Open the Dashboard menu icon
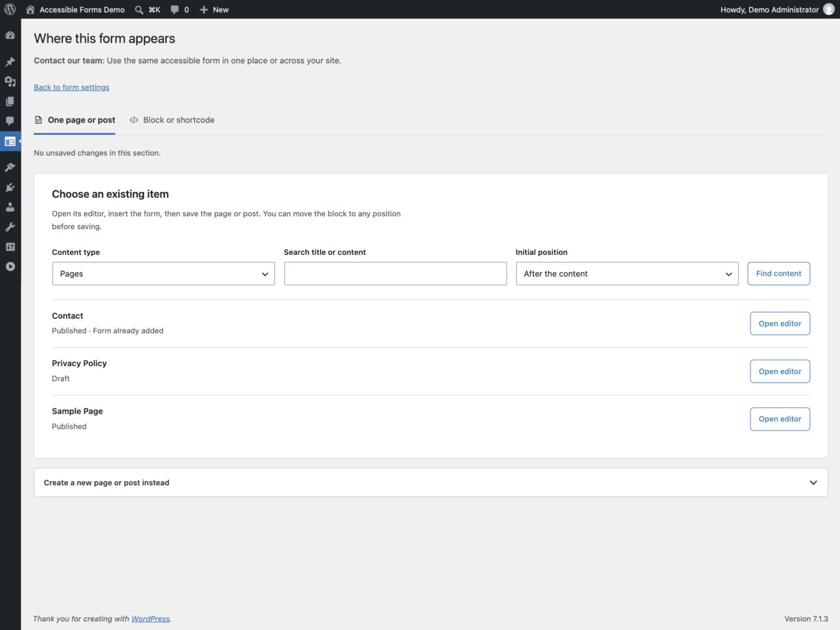Image resolution: width=840 pixels, height=630 pixels. pyautogui.click(x=10, y=36)
